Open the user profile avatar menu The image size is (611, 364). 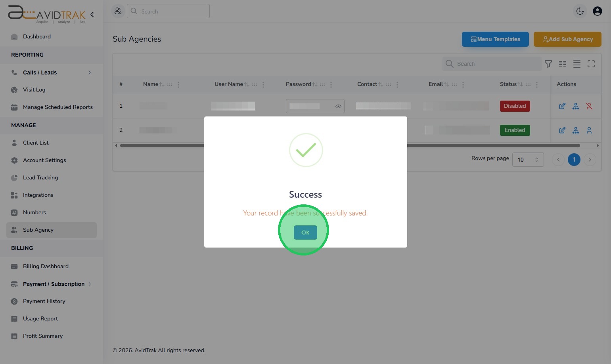(x=598, y=11)
